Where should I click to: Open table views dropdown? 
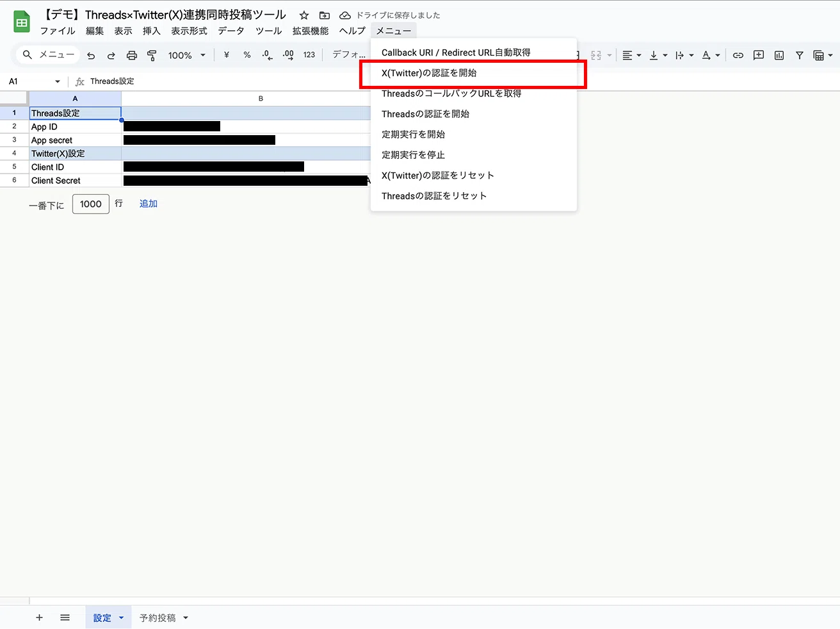click(823, 56)
